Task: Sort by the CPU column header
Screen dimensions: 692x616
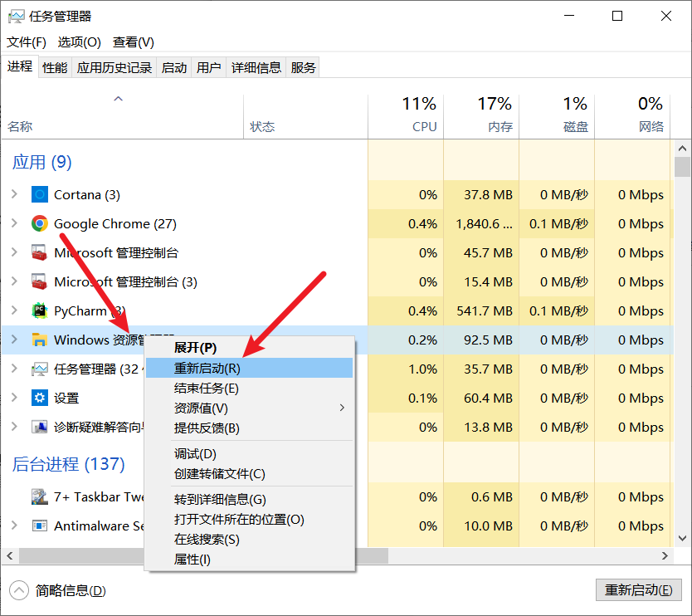Action: click(406, 116)
